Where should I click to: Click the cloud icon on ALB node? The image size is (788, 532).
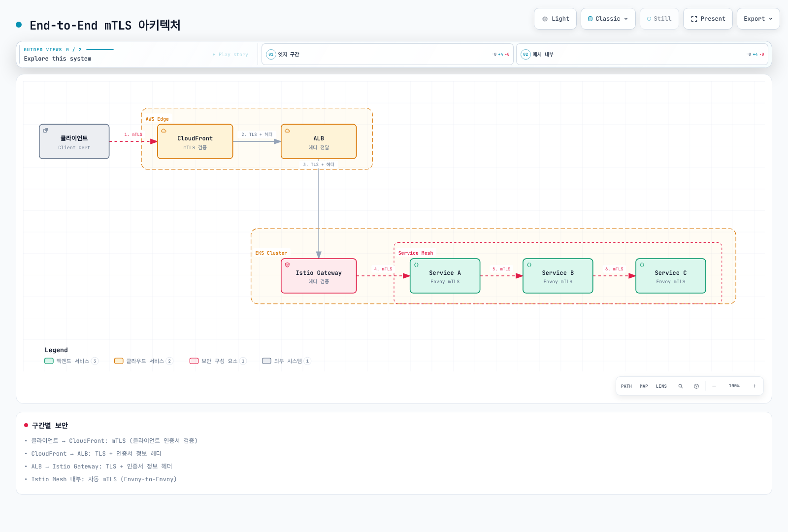pyautogui.click(x=288, y=131)
